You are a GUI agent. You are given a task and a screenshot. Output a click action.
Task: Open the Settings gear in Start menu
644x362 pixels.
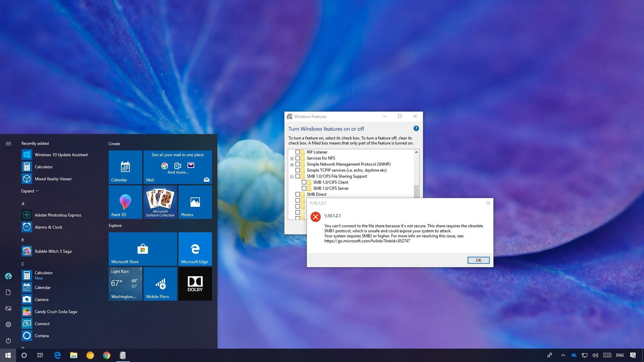[x=8, y=324]
